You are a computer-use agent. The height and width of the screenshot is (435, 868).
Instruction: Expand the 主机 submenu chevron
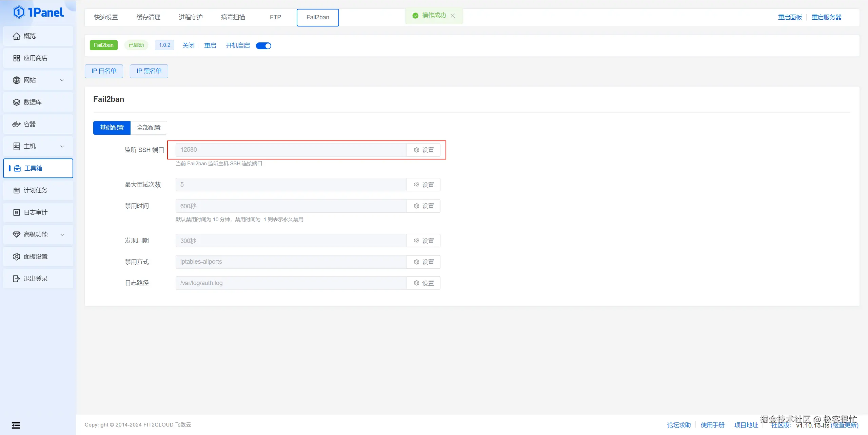click(62, 146)
